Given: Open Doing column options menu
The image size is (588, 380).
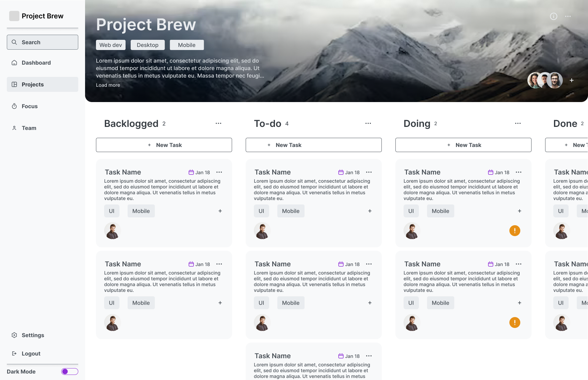Looking at the screenshot, I should tap(518, 123).
